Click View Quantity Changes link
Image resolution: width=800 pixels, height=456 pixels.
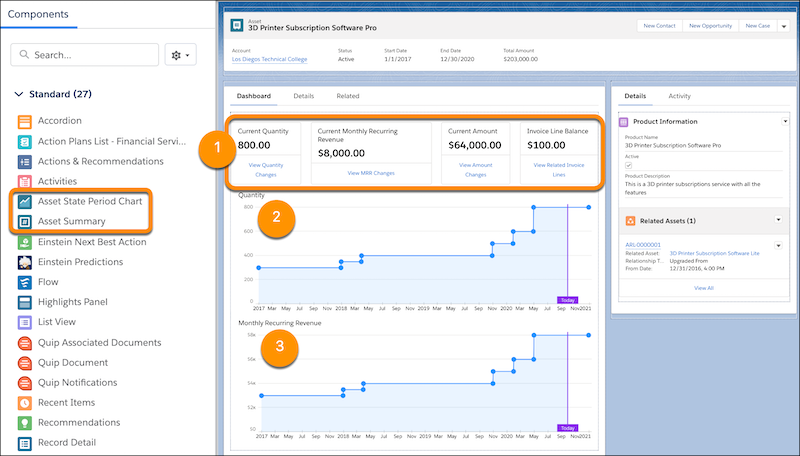266,170
